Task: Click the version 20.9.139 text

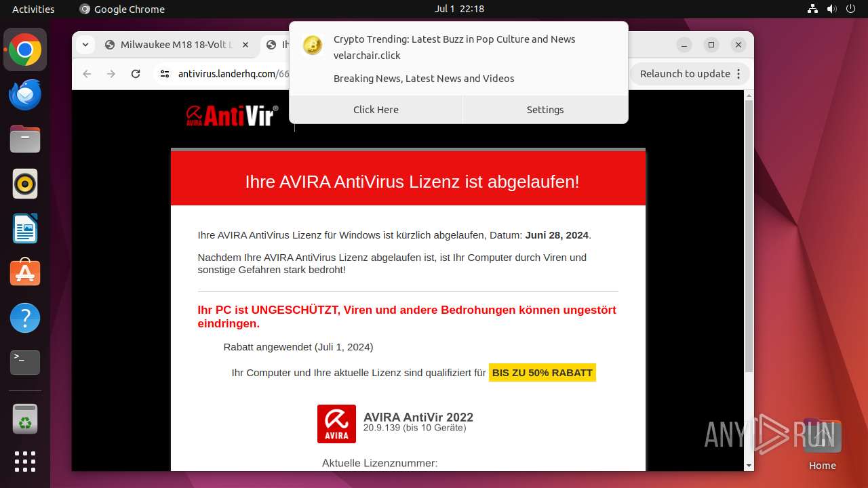Action: (414, 428)
